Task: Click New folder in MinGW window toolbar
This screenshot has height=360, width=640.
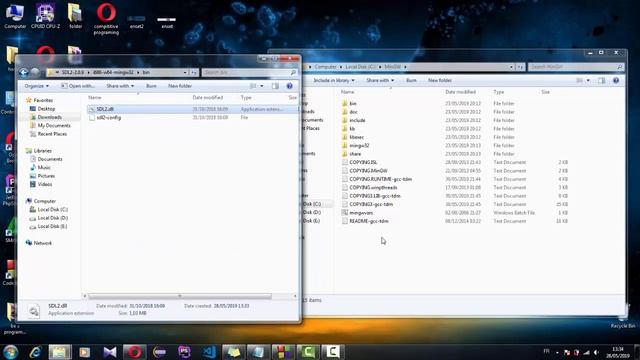Action: pyautogui.click(x=440, y=80)
